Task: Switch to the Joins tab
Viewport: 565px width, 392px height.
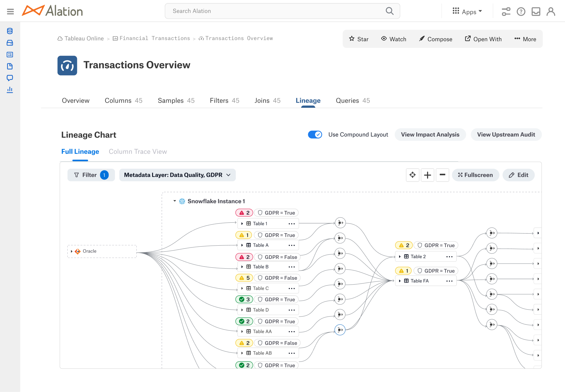Action: click(267, 100)
